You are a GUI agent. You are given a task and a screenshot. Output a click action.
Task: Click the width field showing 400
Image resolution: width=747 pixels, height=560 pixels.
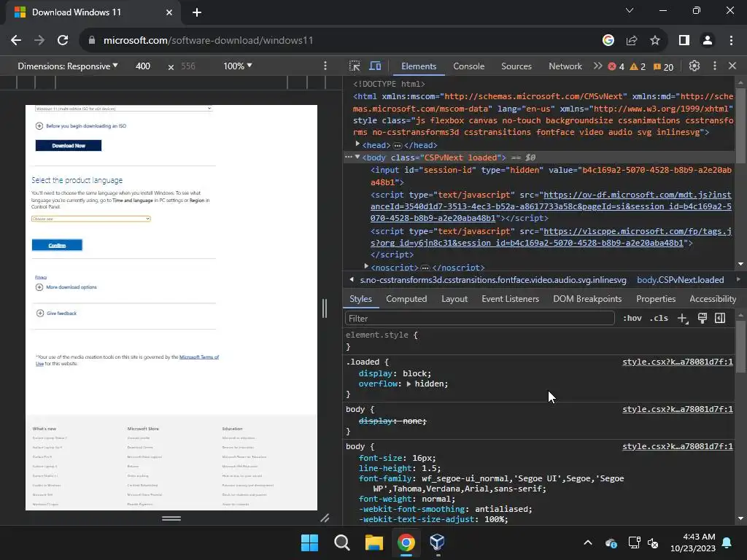coord(143,66)
